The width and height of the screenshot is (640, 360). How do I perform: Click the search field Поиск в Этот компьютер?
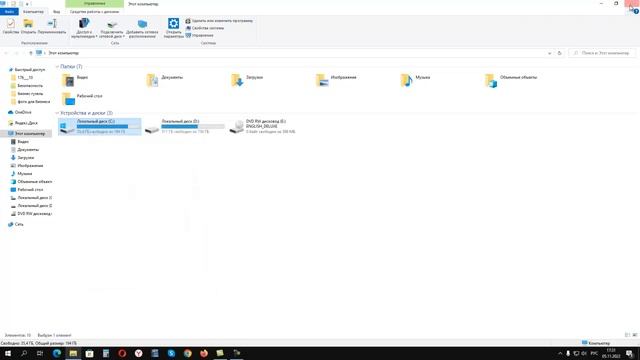click(602, 53)
